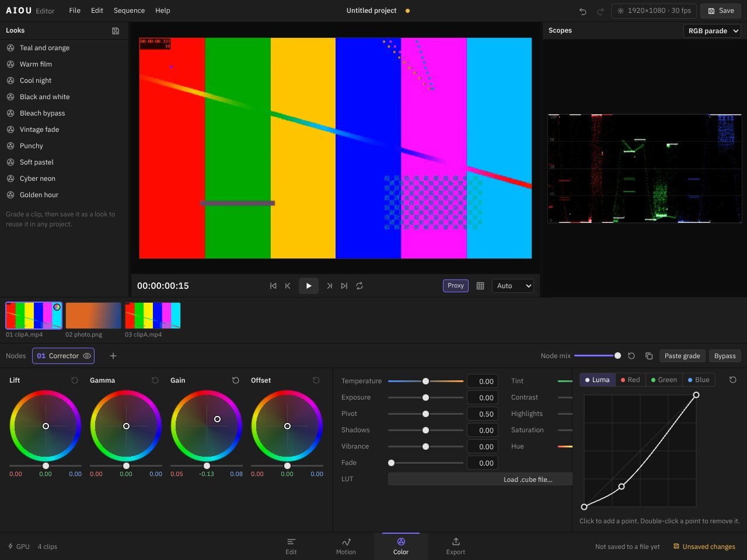Reset the Gain color wheel
This screenshot has width=747, height=560.
pyautogui.click(x=236, y=380)
